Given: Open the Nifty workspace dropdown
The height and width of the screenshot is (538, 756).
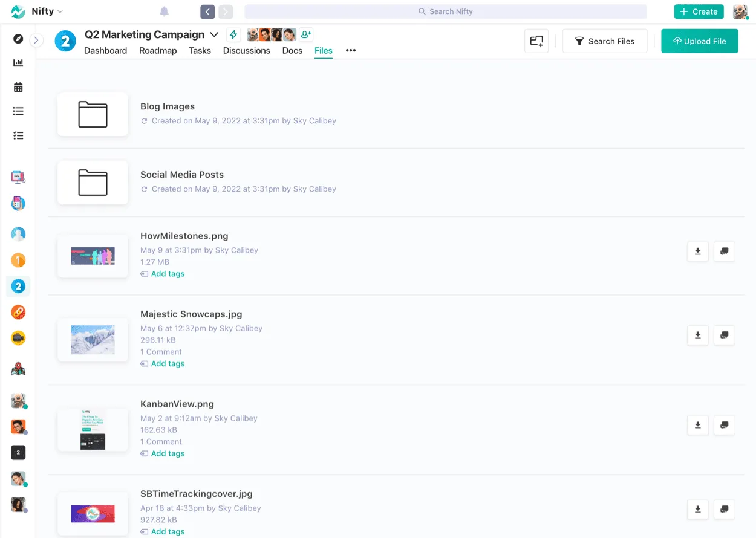Looking at the screenshot, I should pyautogui.click(x=47, y=11).
